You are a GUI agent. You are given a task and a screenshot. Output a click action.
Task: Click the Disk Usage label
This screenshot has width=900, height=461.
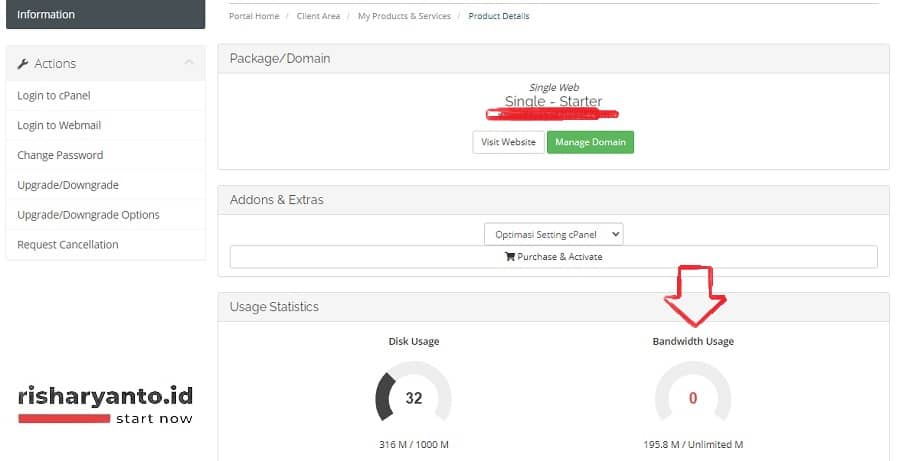click(x=414, y=341)
